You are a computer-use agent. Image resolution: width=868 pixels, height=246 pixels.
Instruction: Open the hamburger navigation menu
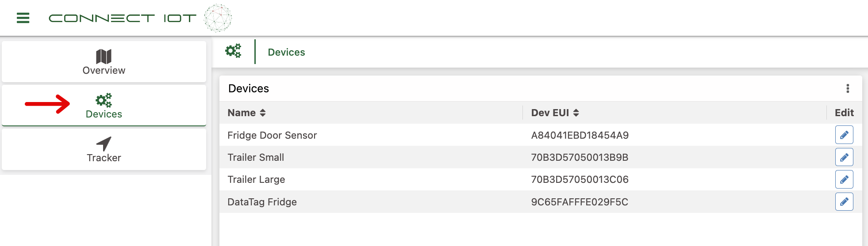click(23, 18)
